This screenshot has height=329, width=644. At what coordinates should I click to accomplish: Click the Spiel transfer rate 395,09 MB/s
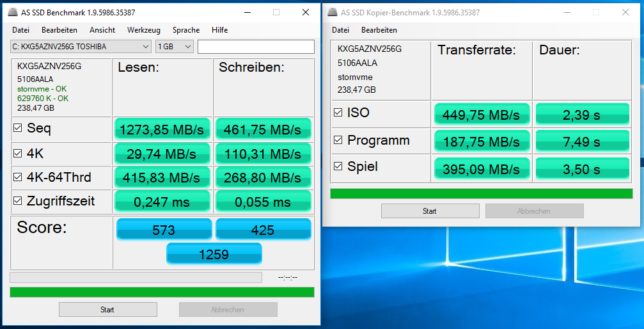(482, 168)
